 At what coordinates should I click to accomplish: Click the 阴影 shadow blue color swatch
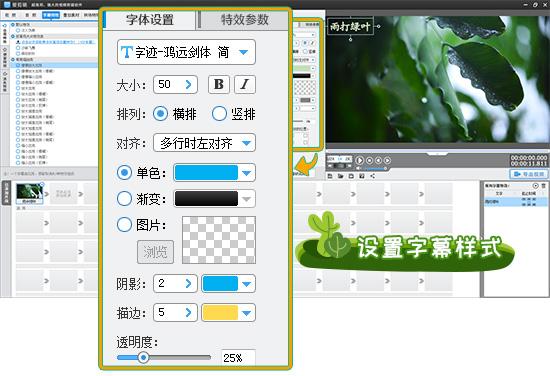[x=220, y=284]
